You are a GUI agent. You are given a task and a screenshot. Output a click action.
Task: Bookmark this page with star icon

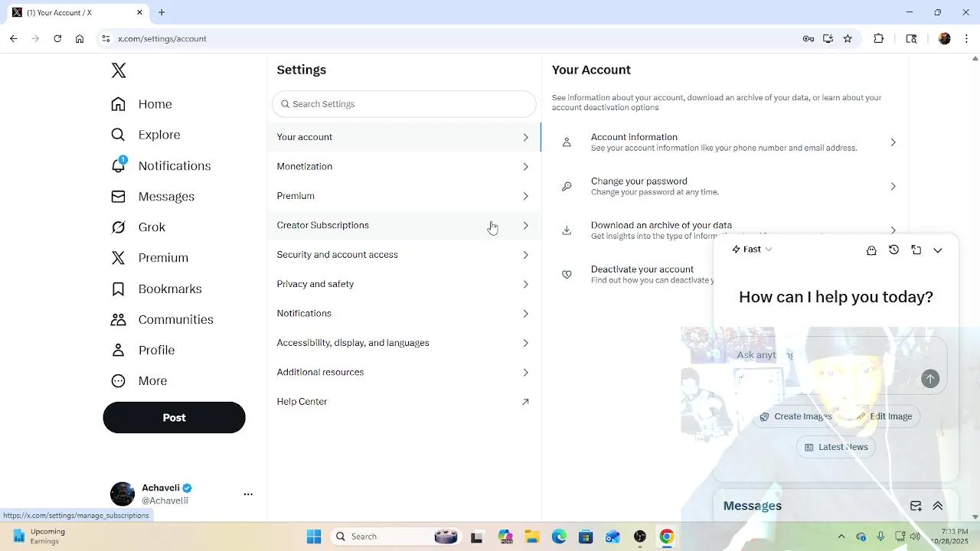[x=848, y=38]
